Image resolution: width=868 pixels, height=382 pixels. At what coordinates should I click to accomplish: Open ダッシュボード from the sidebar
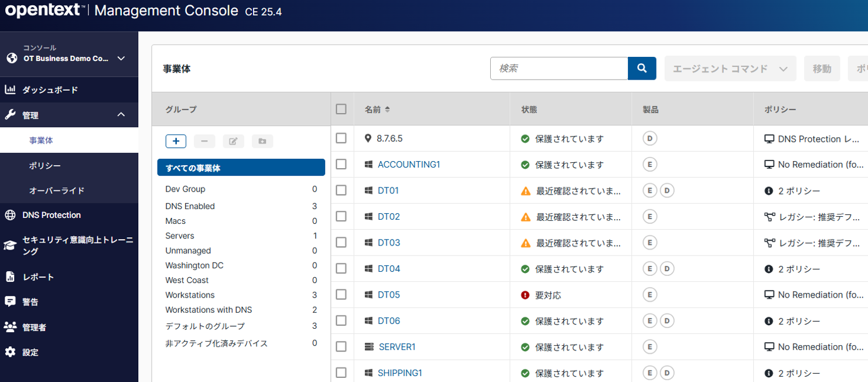pos(50,90)
